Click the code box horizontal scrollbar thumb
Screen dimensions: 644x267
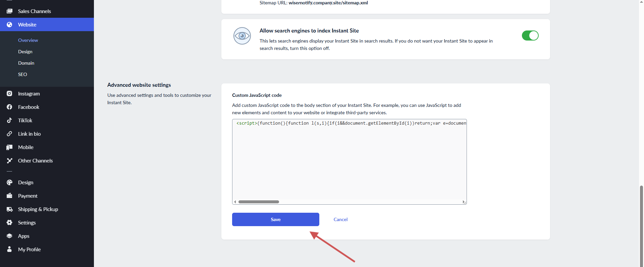[259, 202]
